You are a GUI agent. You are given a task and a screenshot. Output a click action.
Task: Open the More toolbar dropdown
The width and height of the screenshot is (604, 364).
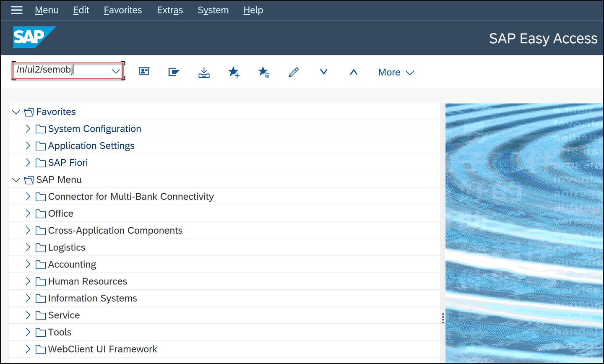[396, 72]
